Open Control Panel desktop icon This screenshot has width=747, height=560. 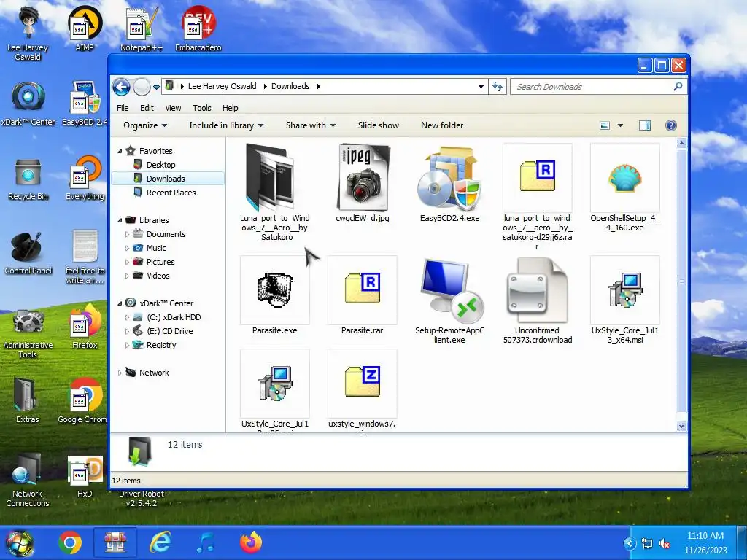(28, 254)
